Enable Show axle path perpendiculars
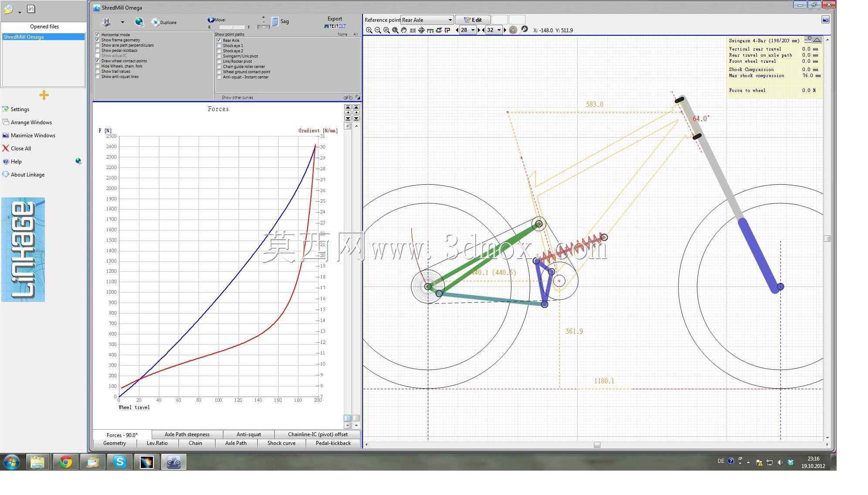Screen dimensions: 868x495 click(x=98, y=45)
